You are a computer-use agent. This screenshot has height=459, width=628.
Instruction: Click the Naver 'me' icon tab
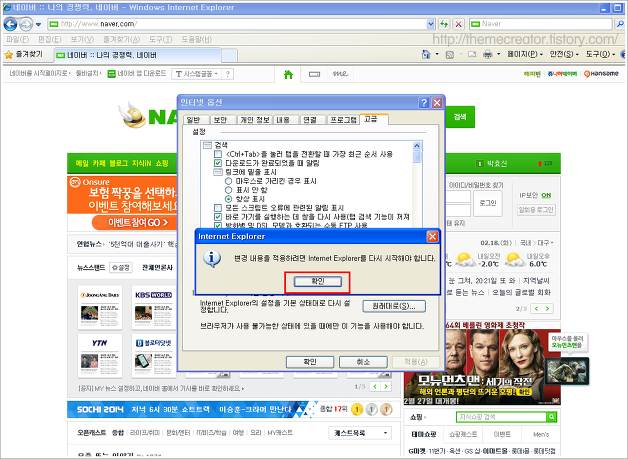[x=340, y=74]
